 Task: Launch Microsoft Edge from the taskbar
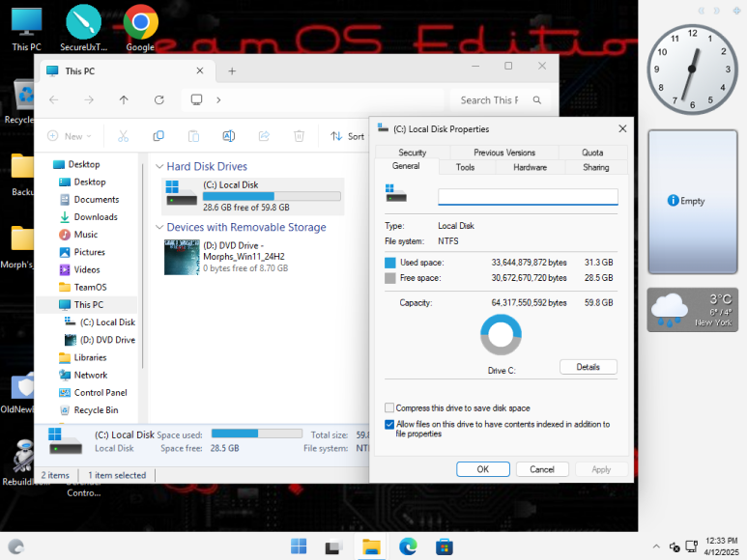[x=408, y=546]
